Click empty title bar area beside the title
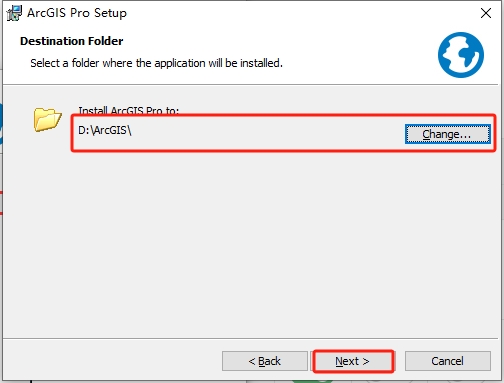This screenshot has height=383, width=504. (300, 13)
